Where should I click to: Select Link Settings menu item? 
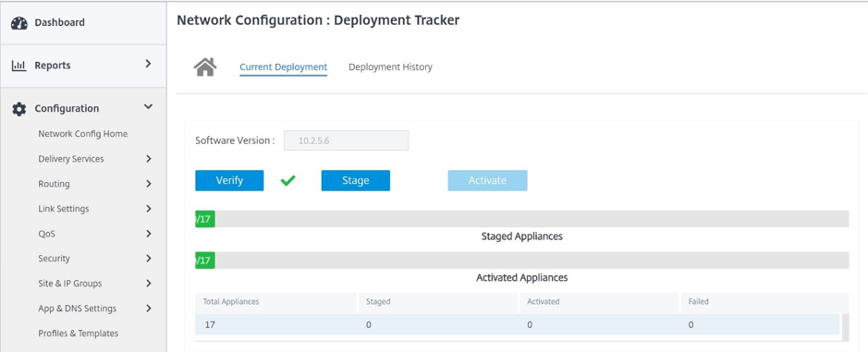point(64,209)
